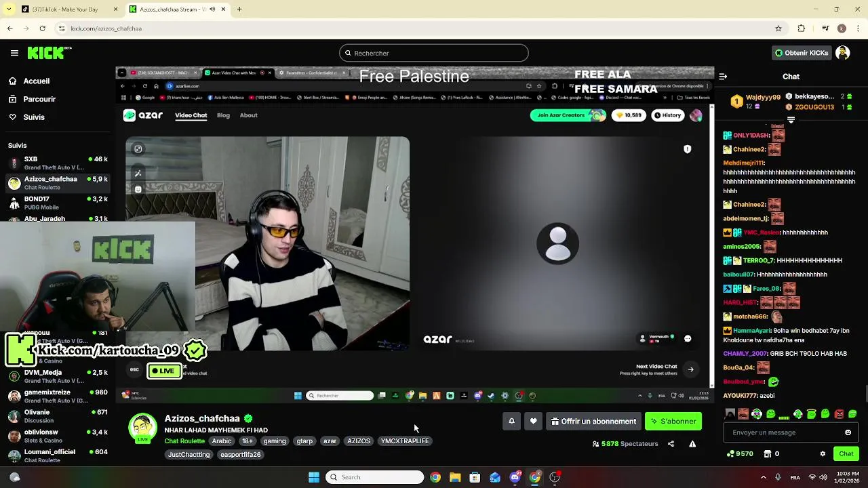Screen dimensions: 868x488
Task: Select the gtarp tag
Action: [304, 441]
